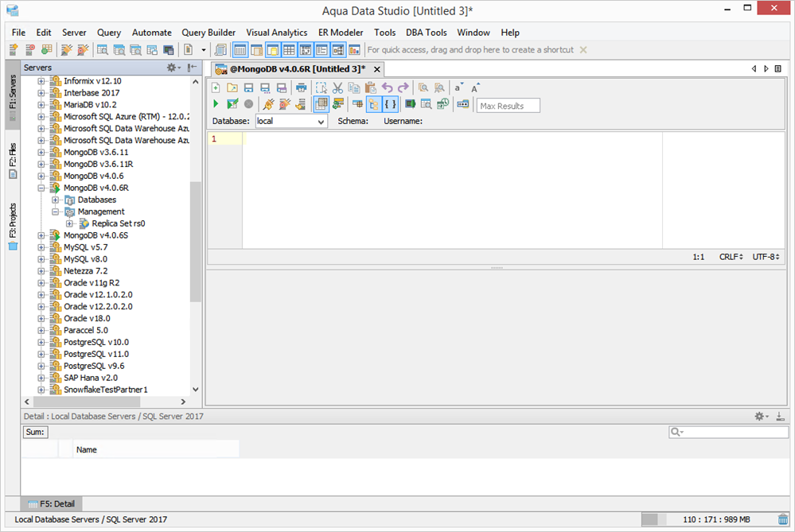The image size is (795, 532).
Task: Click the plug Connect icon in editor toolbar
Action: tap(269, 104)
